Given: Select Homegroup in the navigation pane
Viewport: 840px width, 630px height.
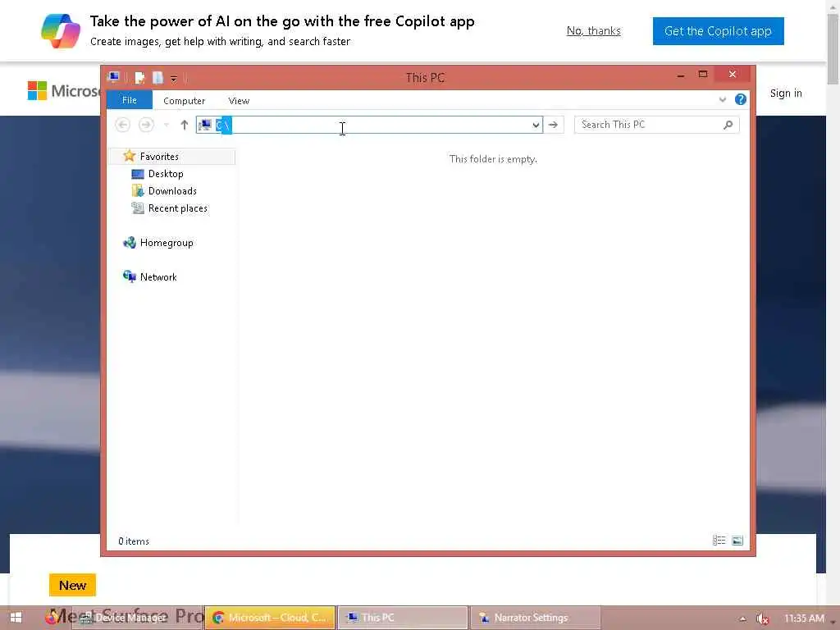Looking at the screenshot, I should [166, 243].
